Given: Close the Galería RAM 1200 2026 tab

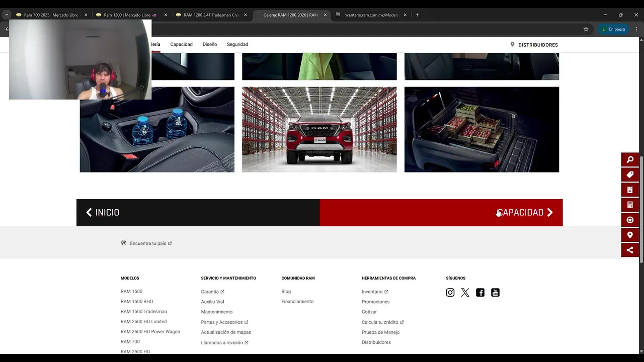Looking at the screenshot, I should tap(325, 15).
